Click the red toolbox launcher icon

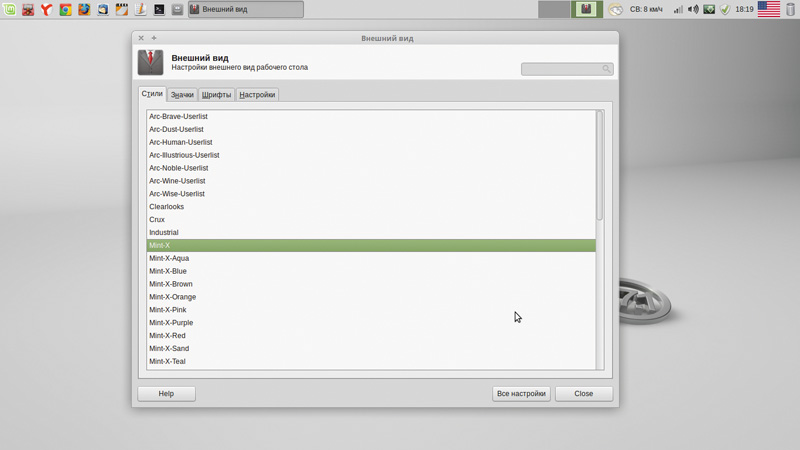coord(28,9)
